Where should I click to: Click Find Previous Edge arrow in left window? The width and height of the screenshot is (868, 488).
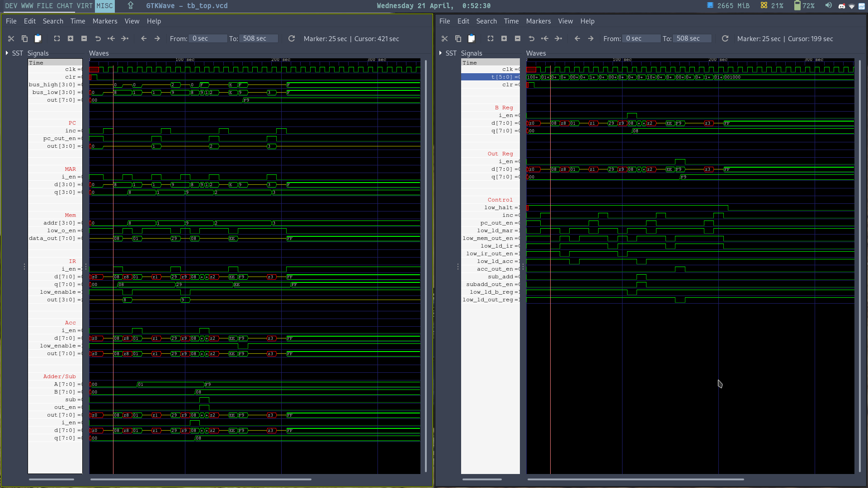tap(144, 39)
